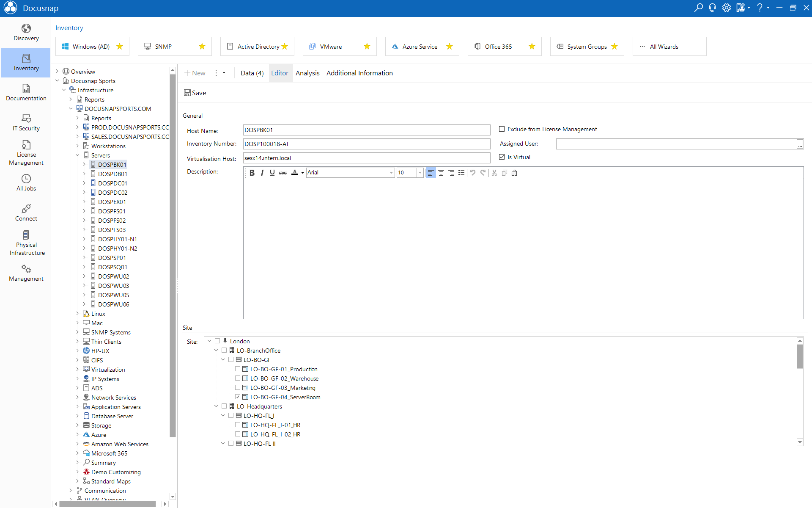The image size is (812, 508).
Task: Open the Documentation section
Action: point(26,93)
